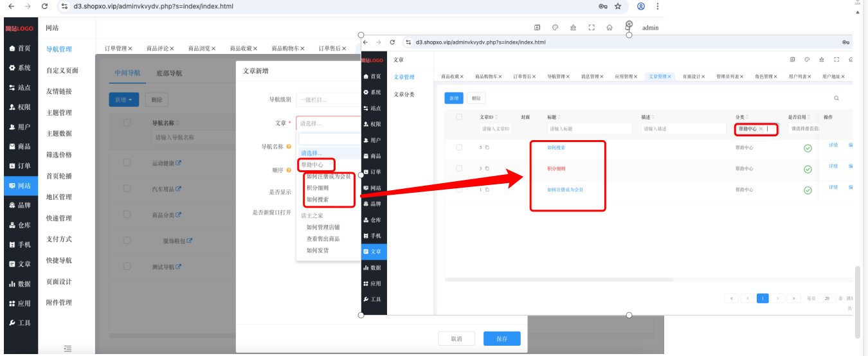868x356 pixels.
Task: Tick the checkbox in the 测试导航 row
Action: 127,267
